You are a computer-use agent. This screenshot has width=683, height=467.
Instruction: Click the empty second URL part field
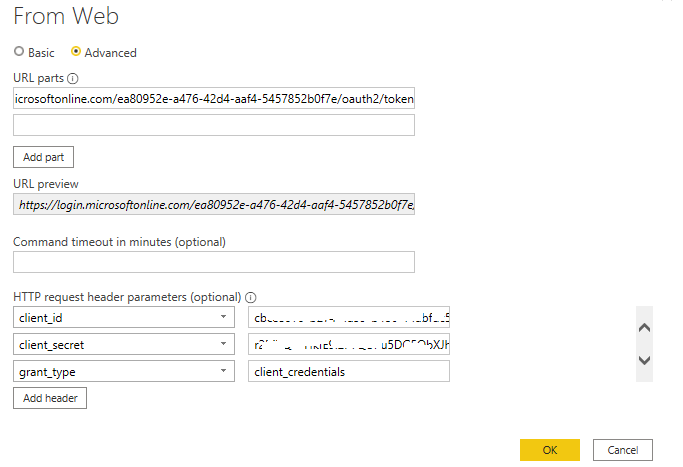[x=214, y=125]
